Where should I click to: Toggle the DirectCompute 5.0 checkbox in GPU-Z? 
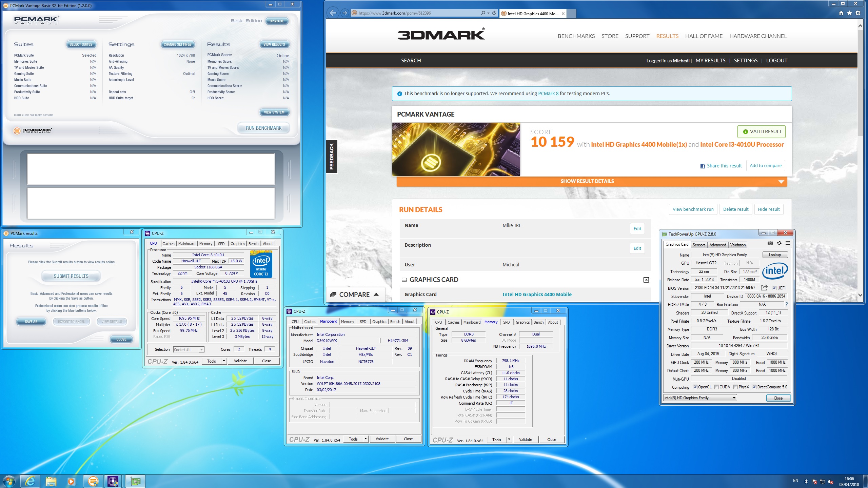click(754, 387)
